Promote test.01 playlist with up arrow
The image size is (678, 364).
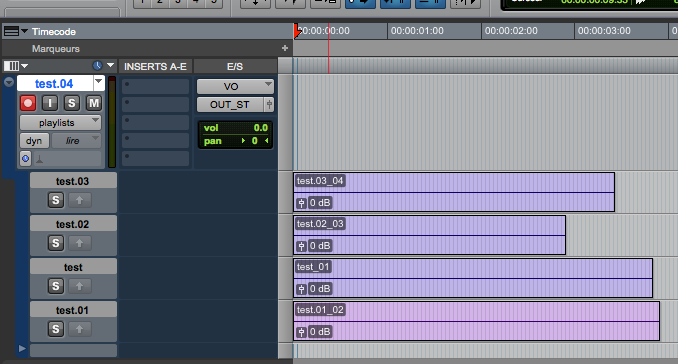click(x=80, y=329)
